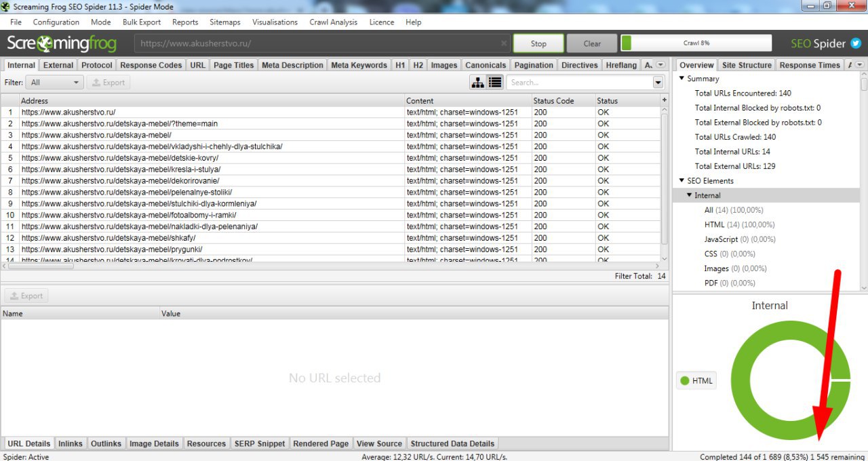This screenshot has width=868, height=461.
Task: Open the Crawl Analysis menu
Action: 334,22
